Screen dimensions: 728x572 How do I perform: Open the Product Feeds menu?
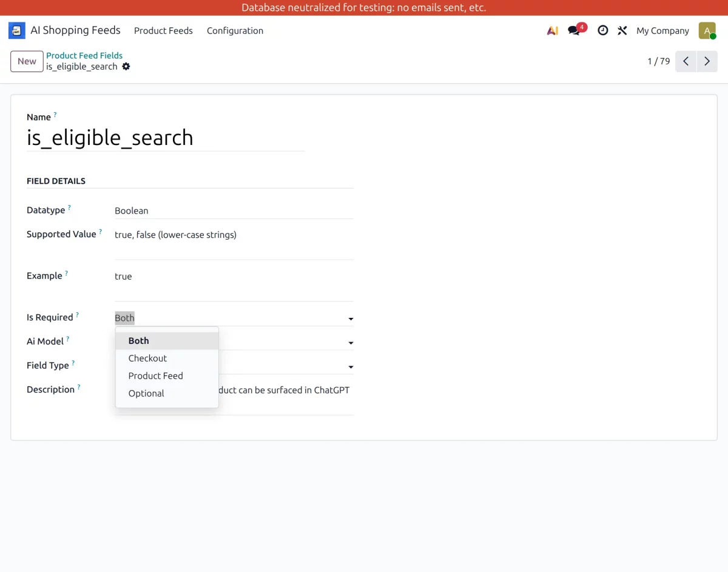pyautogui.click(x=163, y=30)
